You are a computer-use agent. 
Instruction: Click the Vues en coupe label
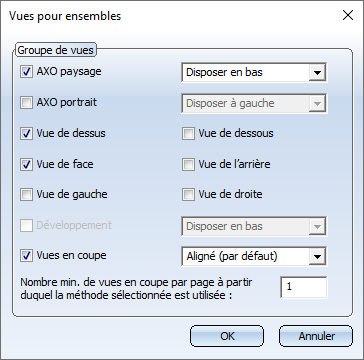pos(71,256)
